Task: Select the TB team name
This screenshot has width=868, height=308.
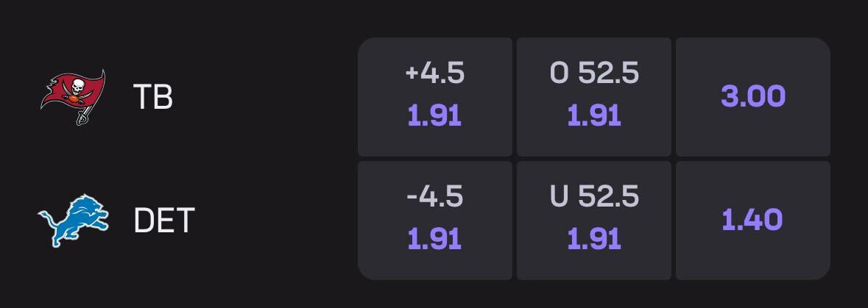Action: tap(153, 96)
